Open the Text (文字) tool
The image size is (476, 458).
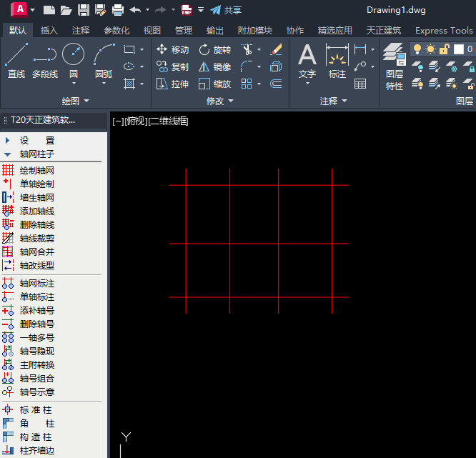pyautogui.click(x=307, y=62)
